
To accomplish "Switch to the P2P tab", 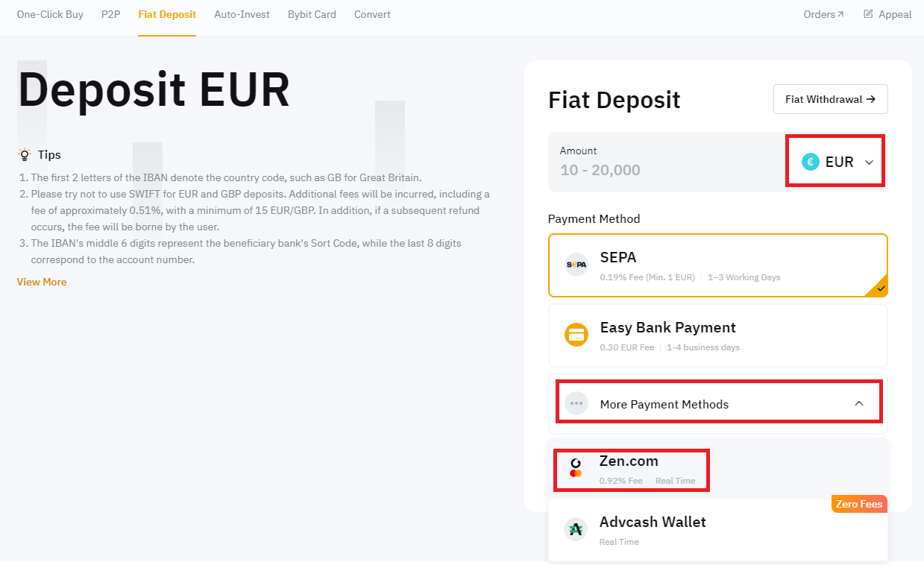I will pyautogui.click(x=110, y=14).
